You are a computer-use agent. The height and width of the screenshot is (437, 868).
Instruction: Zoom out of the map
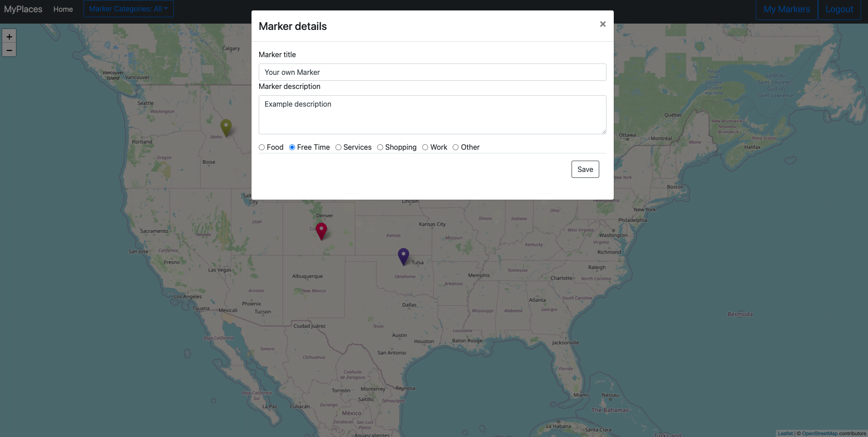click(9, 50)
